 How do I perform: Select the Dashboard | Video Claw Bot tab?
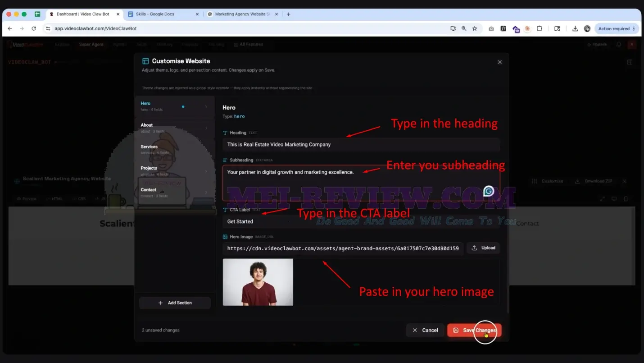pos(84,14)
